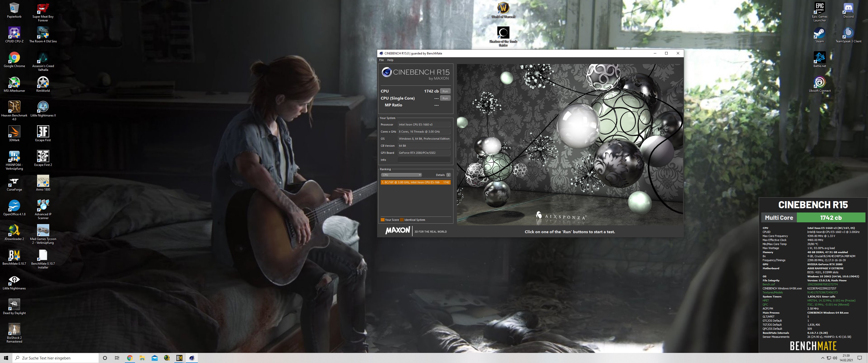Open the Windows Start menu
Image resolution: width=868 pixels, height=363 pixels.
coord(6,358)
